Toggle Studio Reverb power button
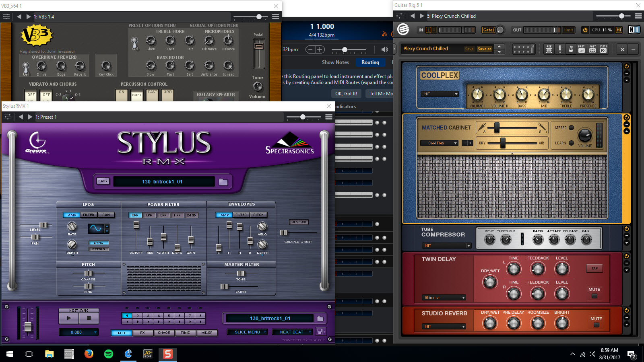The image size is (644, 362). [627, 311]
